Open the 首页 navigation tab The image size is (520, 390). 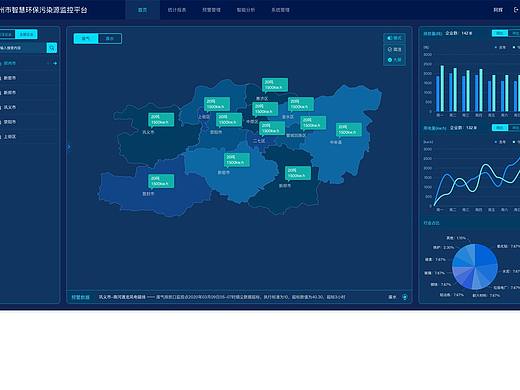pyautogui.click(x=143, y=10)
